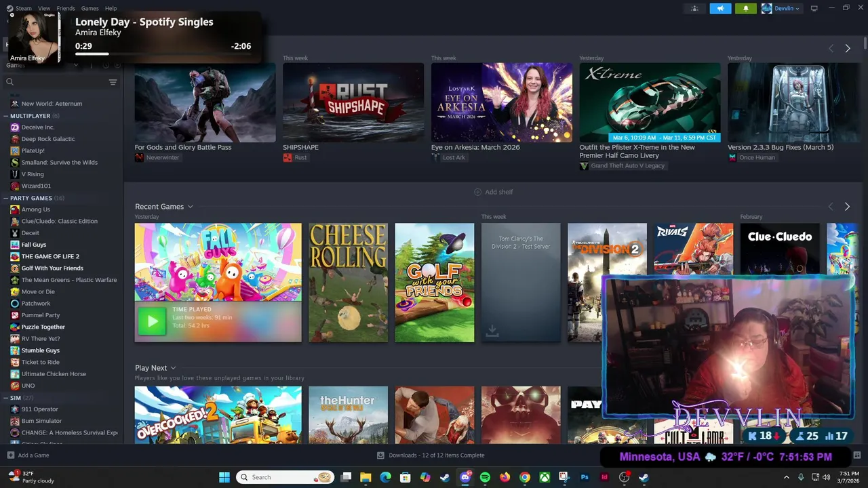Open the friends group icon in header
The width and height of the screenshot is (868, 488).
click(694, 8)
